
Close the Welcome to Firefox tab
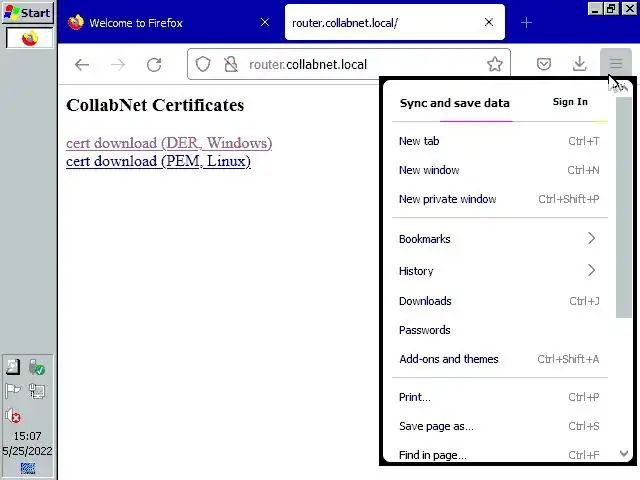click(265, 22)
